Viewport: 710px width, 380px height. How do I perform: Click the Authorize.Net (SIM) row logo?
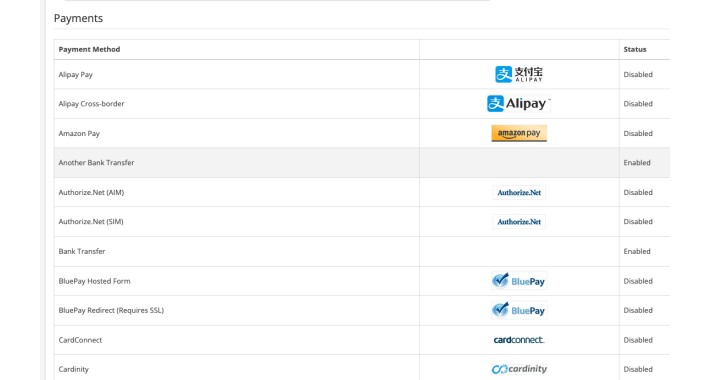click(x=519, y=221)
